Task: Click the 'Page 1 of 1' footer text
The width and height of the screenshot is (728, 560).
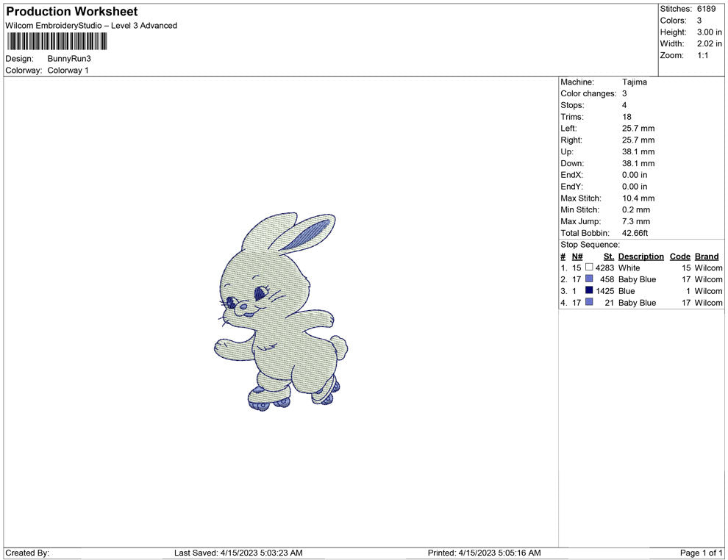Action: pos(701,553)
